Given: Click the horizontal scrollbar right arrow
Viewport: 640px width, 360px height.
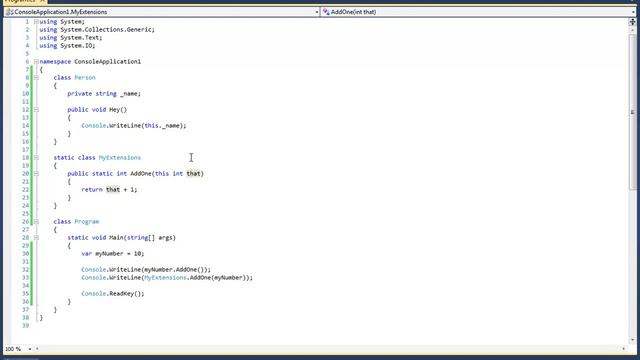Looking at the screenshot, I should point(623,349).
